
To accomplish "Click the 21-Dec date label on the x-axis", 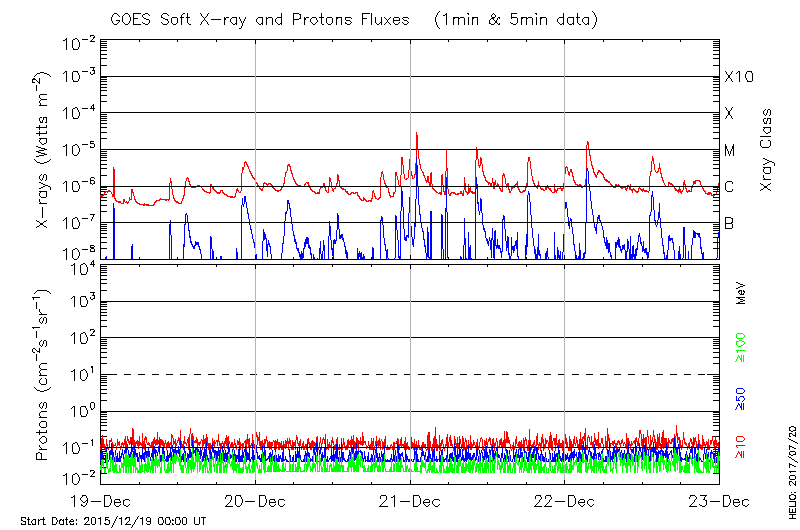I will (410, 501).
